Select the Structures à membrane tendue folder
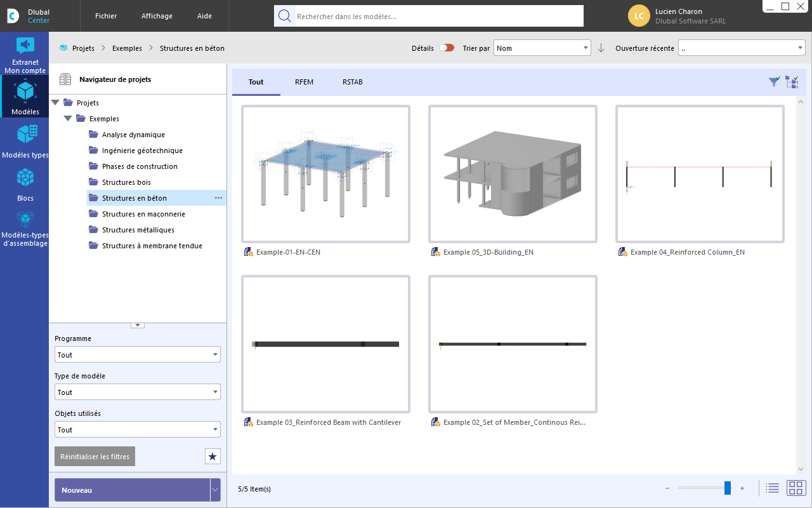The width and height of the screenshot is (812, 508). [x=152, y=246]
